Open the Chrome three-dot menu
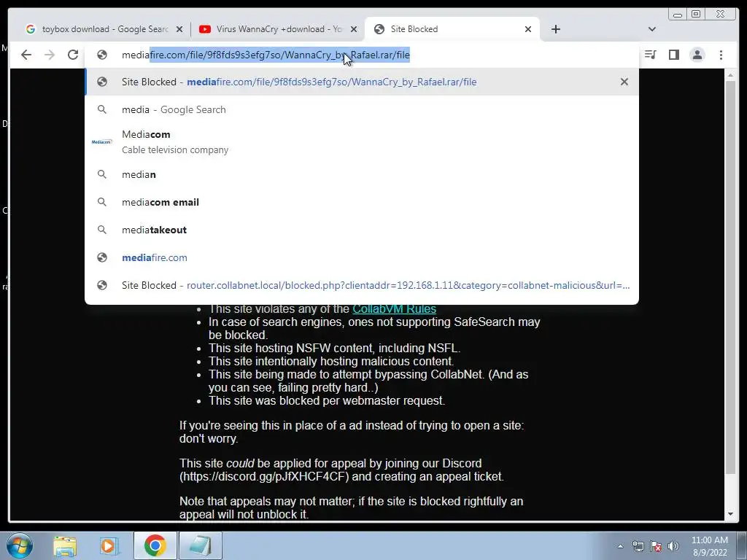The width and height of the screenshot is (747, 560). coord(721,55)
